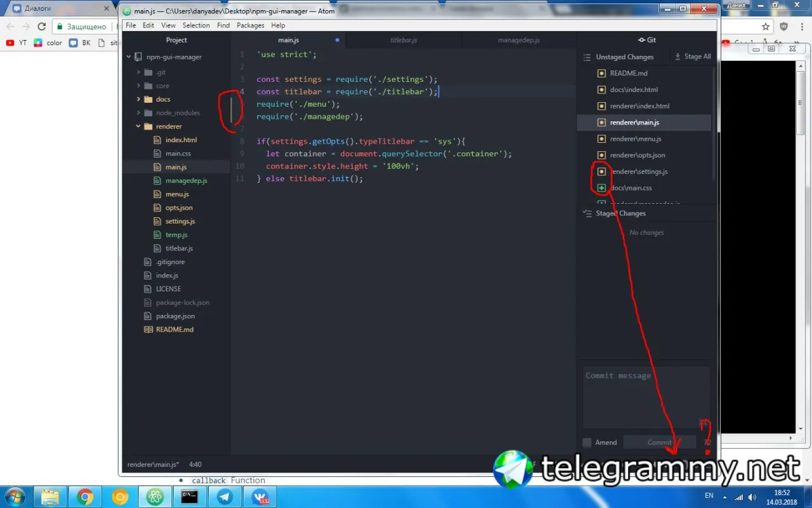Focus the Commit message text box

[x=646, y=398]
